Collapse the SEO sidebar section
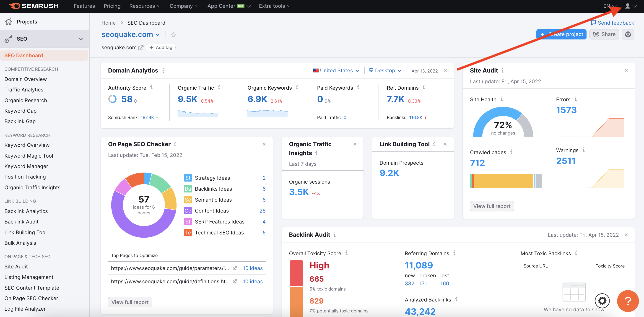The width and height of the screenshot is (644, 317). pos(80,39)
